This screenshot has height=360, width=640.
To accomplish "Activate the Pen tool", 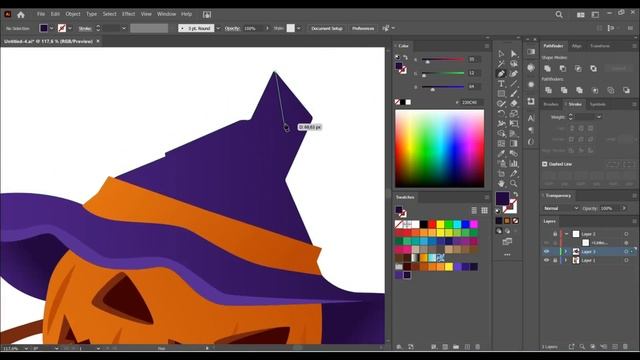I will (501, 73).
